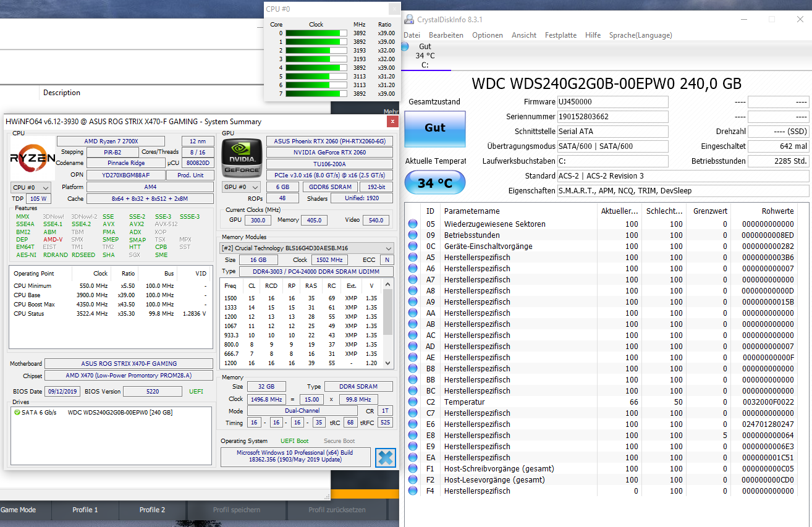Click the UEFI Boot label

coord(295,441)
